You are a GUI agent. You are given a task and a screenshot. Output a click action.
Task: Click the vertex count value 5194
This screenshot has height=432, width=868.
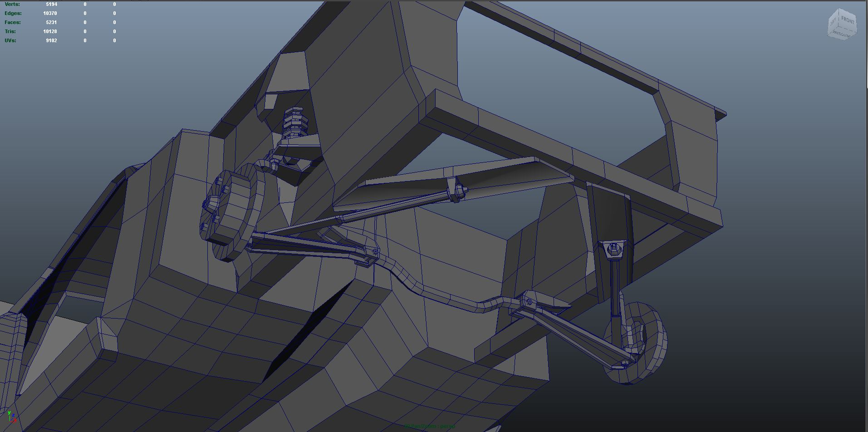tap(51, 4)
